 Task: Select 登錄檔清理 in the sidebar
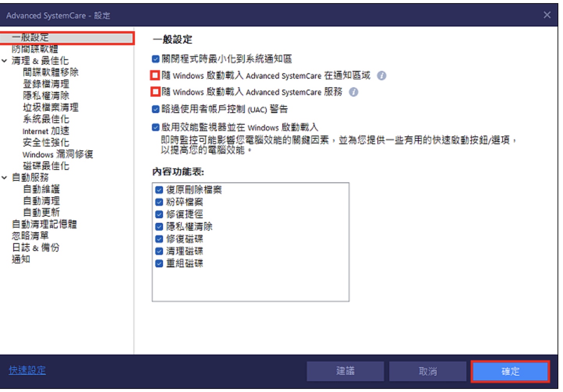pyautogui.click(x=46, y=84)
